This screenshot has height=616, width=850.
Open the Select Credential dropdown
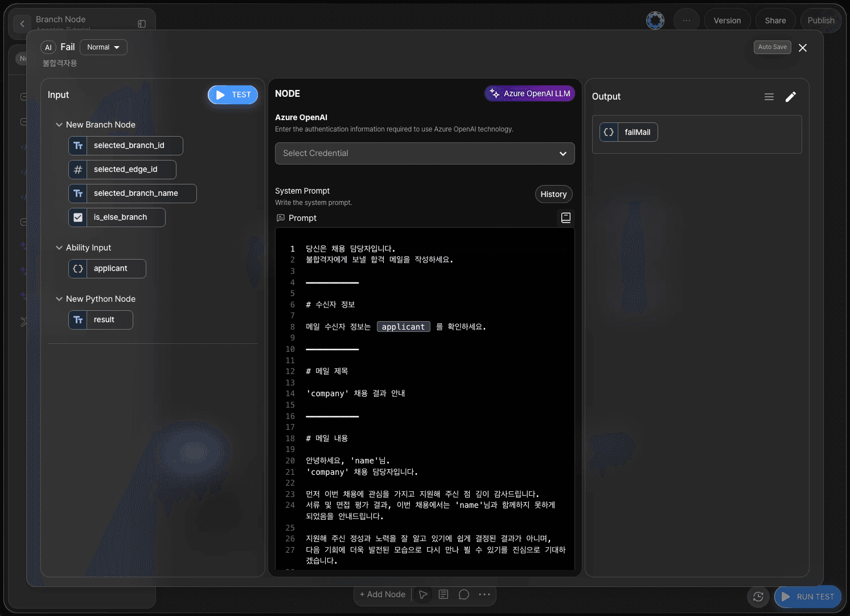pyautogui.click(x=425, y=153)
